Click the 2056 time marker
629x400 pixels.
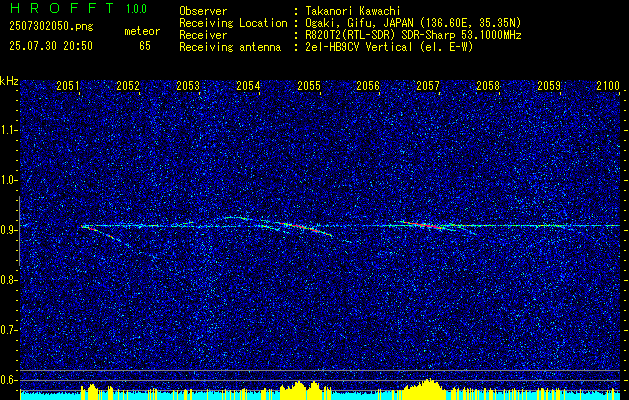point(368,85)
